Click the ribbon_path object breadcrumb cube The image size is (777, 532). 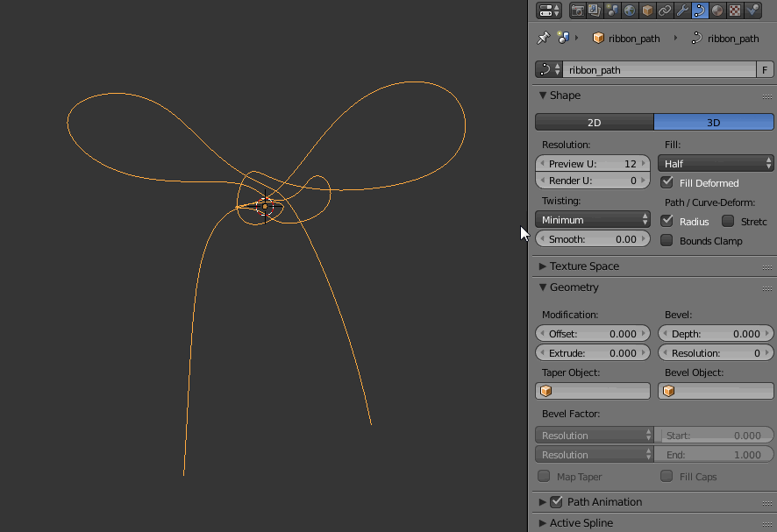click(x=598, y=39)
